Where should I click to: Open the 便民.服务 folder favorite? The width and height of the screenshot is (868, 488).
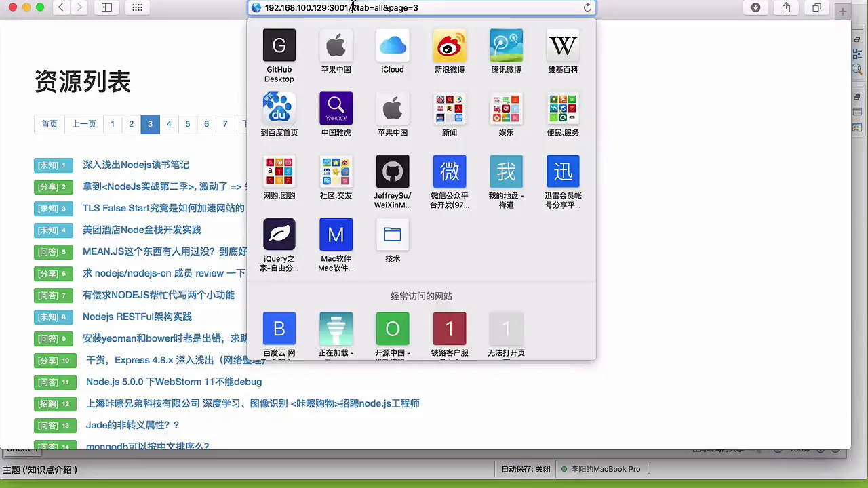(563, 108)
